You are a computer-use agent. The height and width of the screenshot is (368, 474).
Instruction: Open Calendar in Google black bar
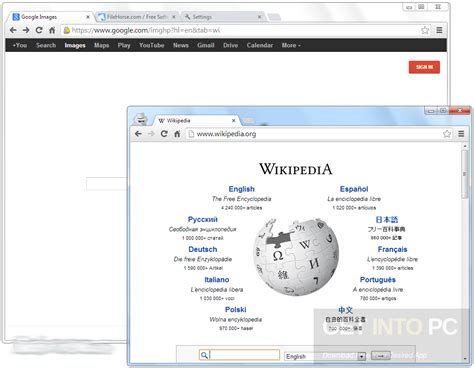pyautogui.click(x=260, y=45)
